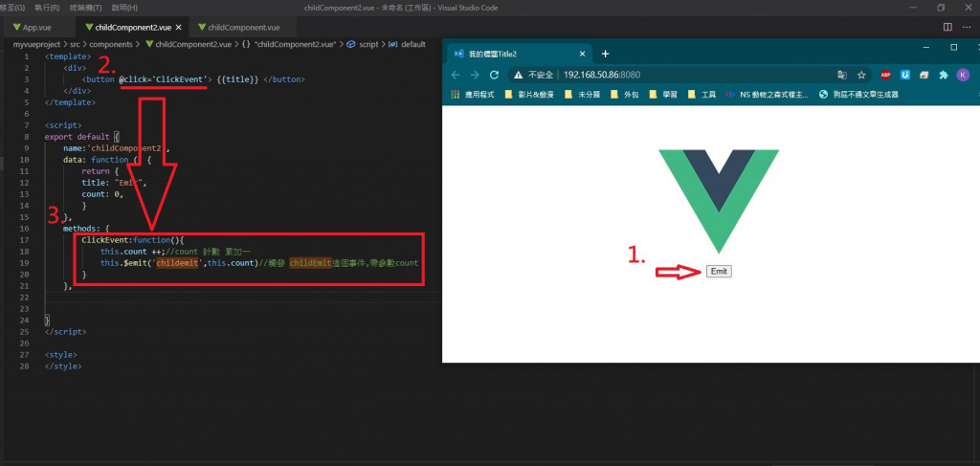This screenshot has width=980, height=466.
Task: Click the <template> tag on line 1
Action: tap(70, 56)
